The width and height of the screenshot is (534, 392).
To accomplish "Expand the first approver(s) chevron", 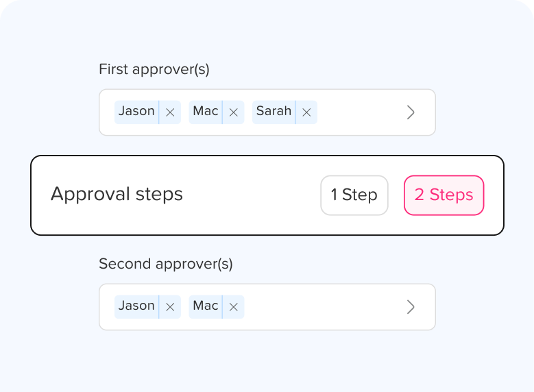I will (411, 112).
